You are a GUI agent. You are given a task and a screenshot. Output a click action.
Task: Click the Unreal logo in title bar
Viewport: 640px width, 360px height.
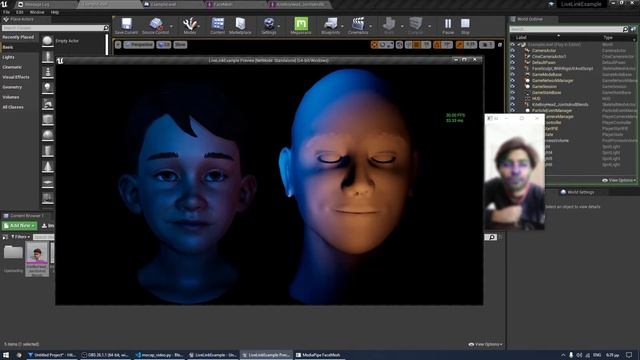[x=4, y=4]
